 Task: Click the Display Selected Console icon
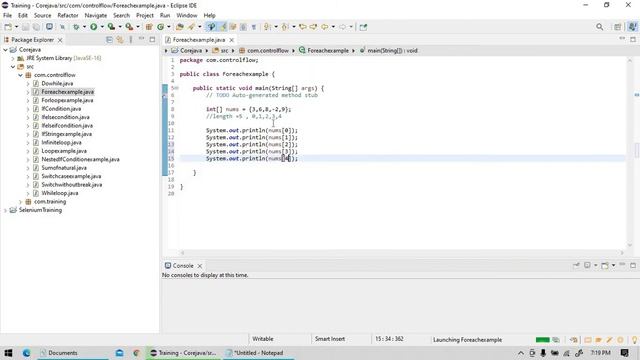click(x=587, y=265)
